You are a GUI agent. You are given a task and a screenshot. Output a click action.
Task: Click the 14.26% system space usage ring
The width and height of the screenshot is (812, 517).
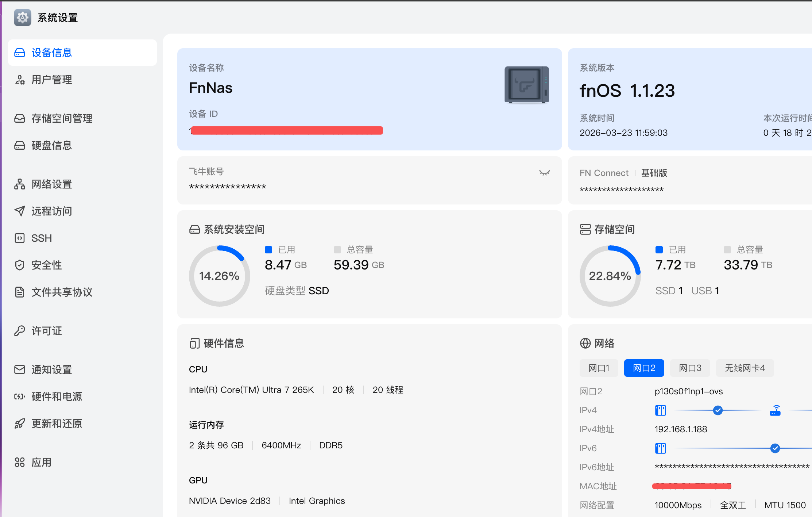point(220,276)
